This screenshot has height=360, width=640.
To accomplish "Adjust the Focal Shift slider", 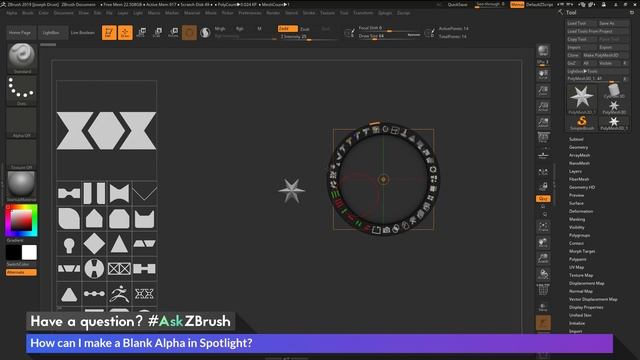I will coord(388,28).
